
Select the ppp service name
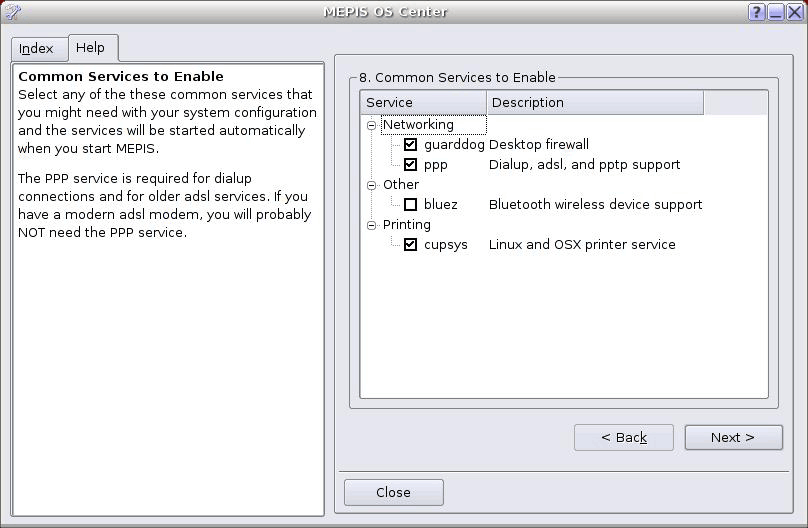click(x=435, y=165)
